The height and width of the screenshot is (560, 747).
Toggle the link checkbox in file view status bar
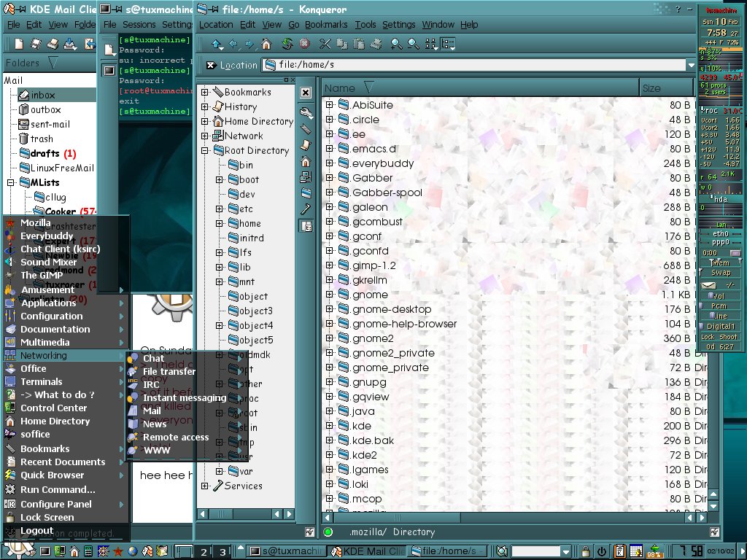[714, 532]
